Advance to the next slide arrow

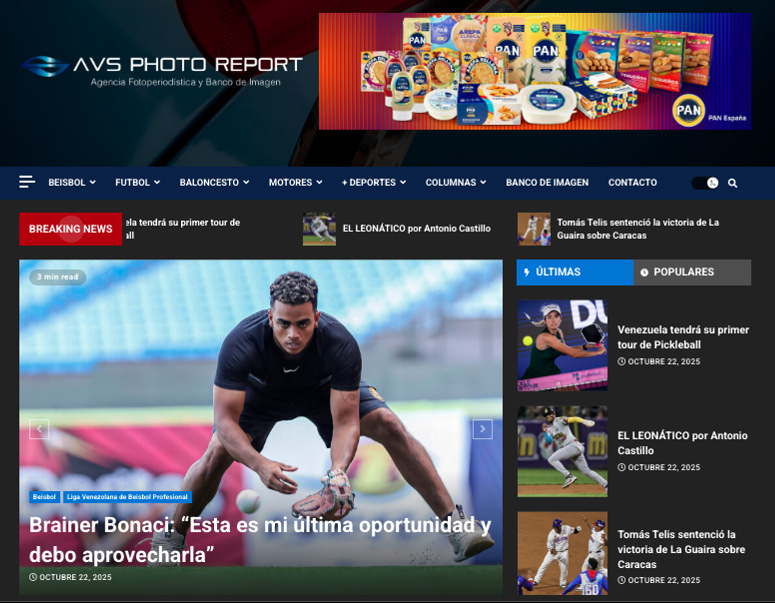pos(482,429)
